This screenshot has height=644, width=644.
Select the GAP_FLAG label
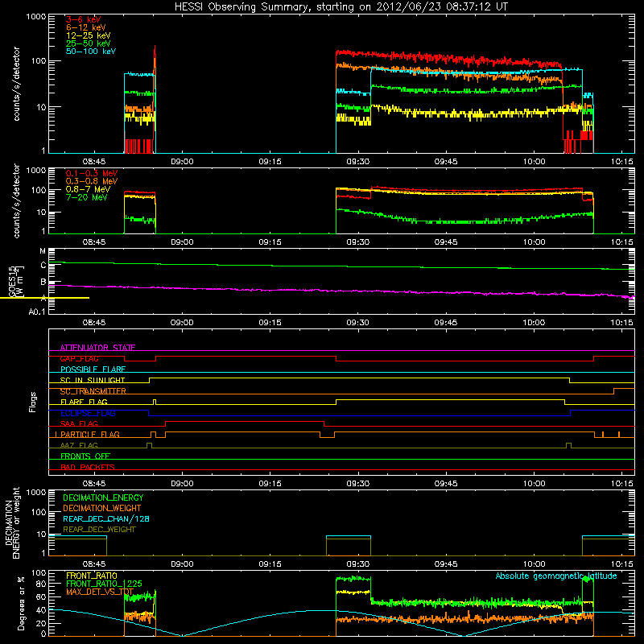point(79,358)
